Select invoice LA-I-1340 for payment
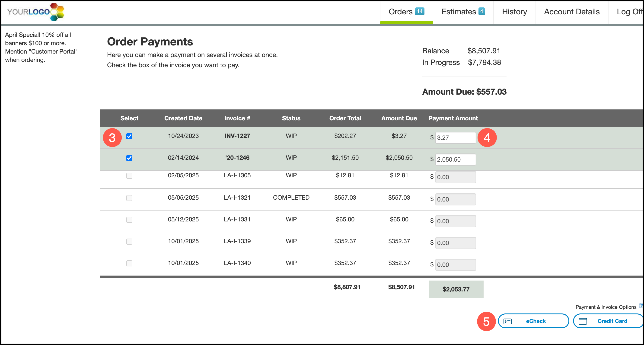 129,263
